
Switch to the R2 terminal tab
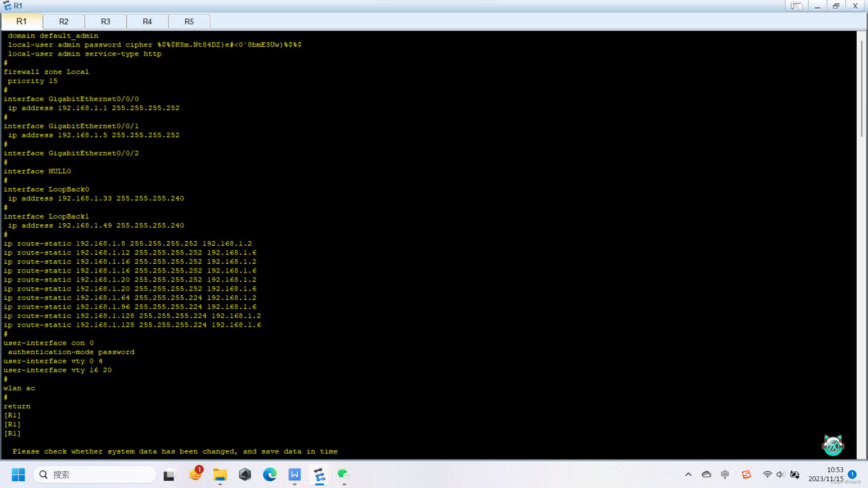(63, 22)
